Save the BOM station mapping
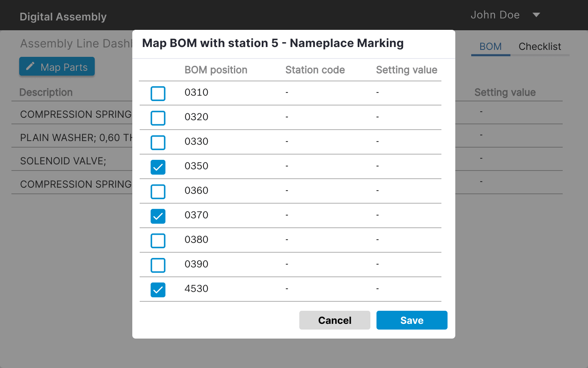This screenshot has width=588, height=368. [412, 320]
